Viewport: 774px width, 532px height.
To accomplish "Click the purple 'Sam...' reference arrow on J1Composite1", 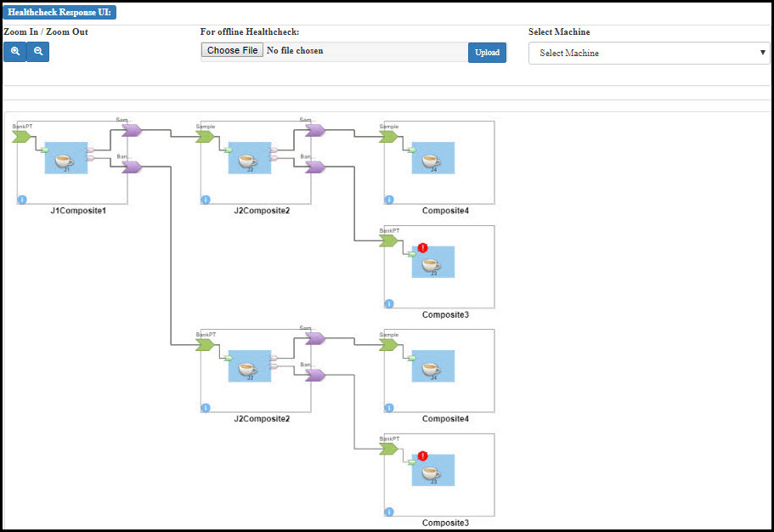I will 131,130.
